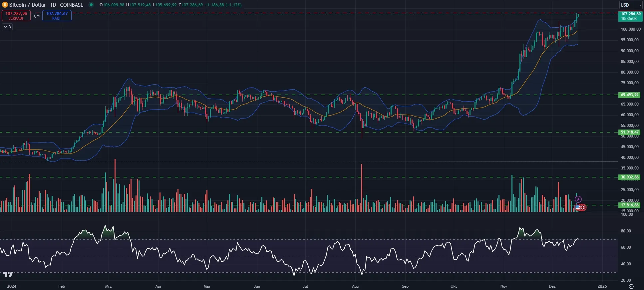Click the 3,71 spread value
This screenshot has width=644, height=290.
36,16
